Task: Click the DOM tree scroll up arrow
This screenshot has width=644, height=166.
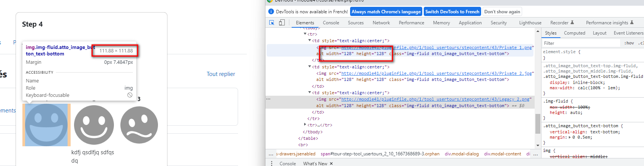Action: [538, 32]
